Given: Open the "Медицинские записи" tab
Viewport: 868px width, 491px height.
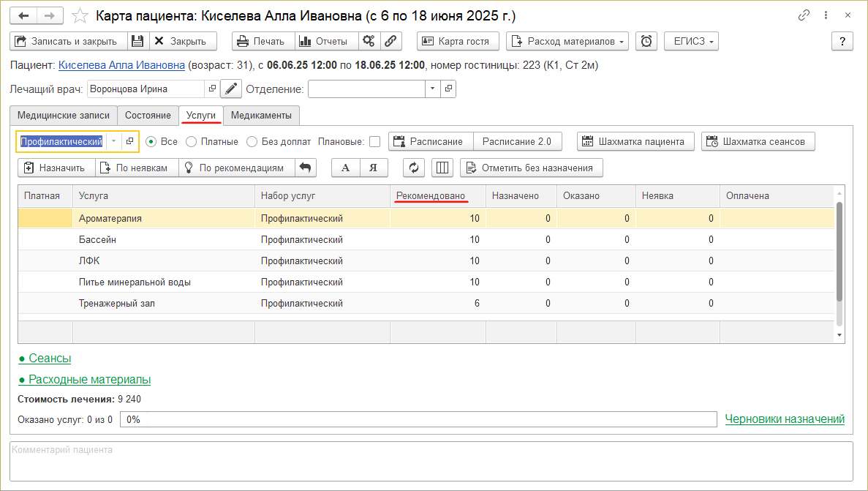Looking at the screenshot, I should tap(64, 116).
